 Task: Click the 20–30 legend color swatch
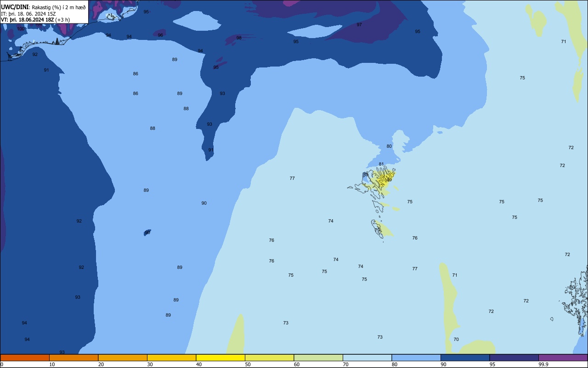pos(123,357)
